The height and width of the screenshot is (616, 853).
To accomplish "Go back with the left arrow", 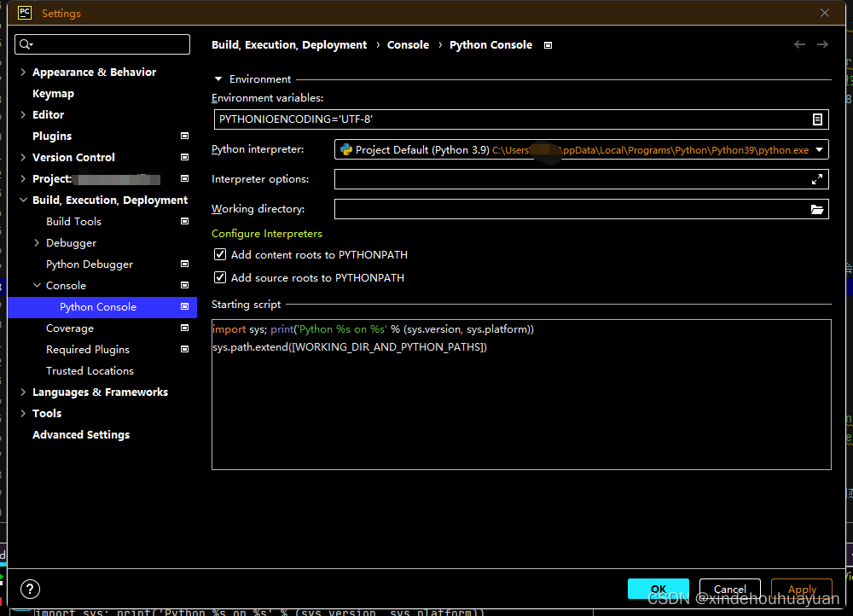I will 799,44.
